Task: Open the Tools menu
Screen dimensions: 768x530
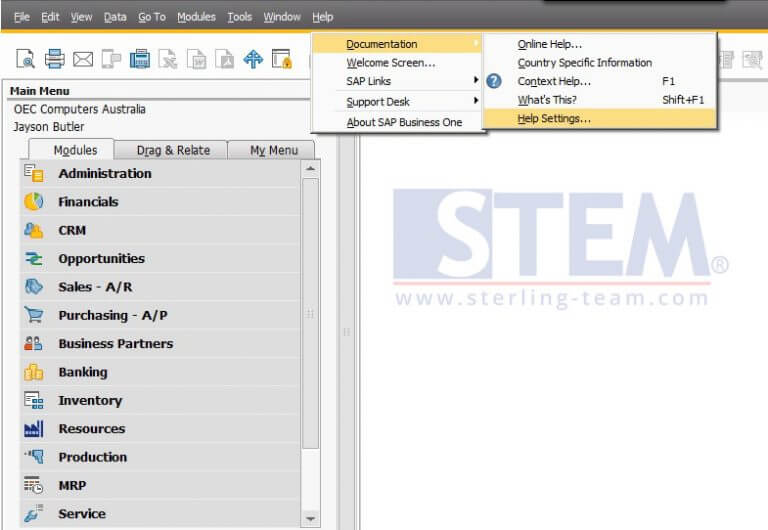Action: click(240, 17)
